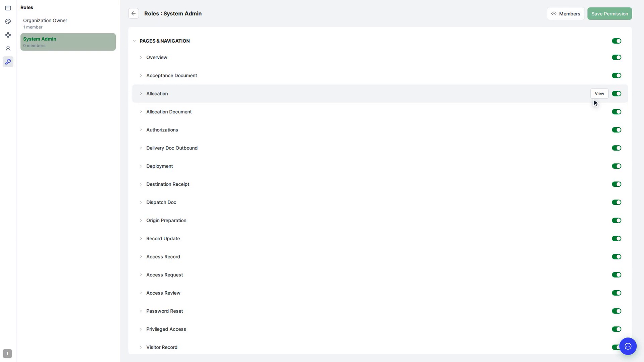
Task: Click the avatar badge at sidebar bottom
Action: 7,353
